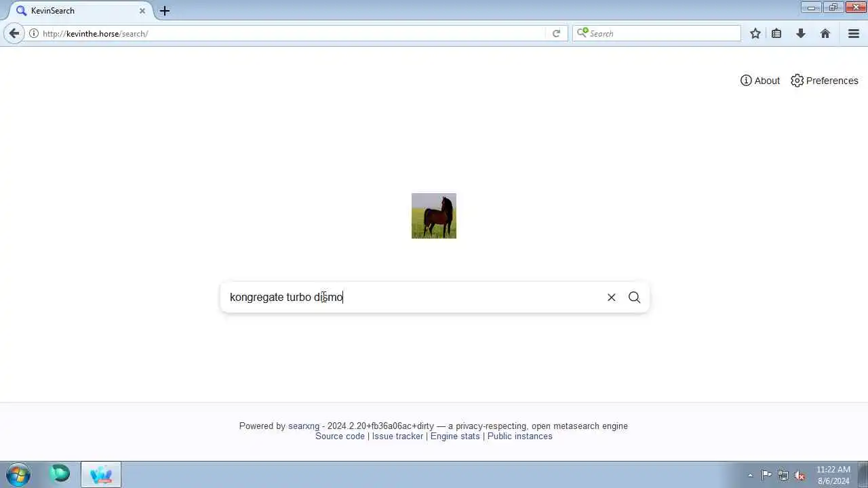The width and height of the screenshot is (868, 488).
Task: Open the searxng link in footer
Action: [x=304, y=426]
